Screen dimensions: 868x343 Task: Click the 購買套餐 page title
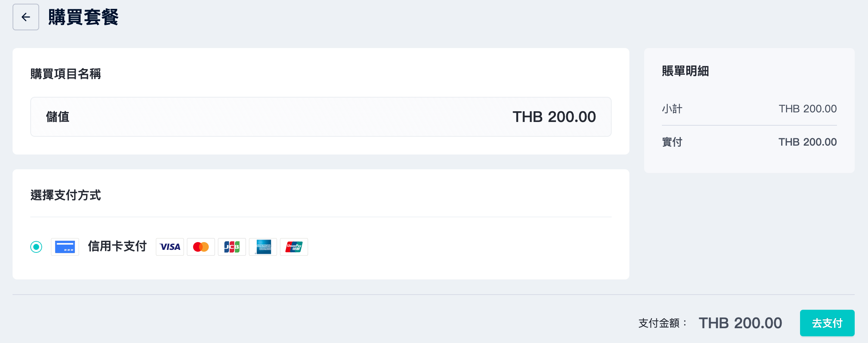point(83,17)
